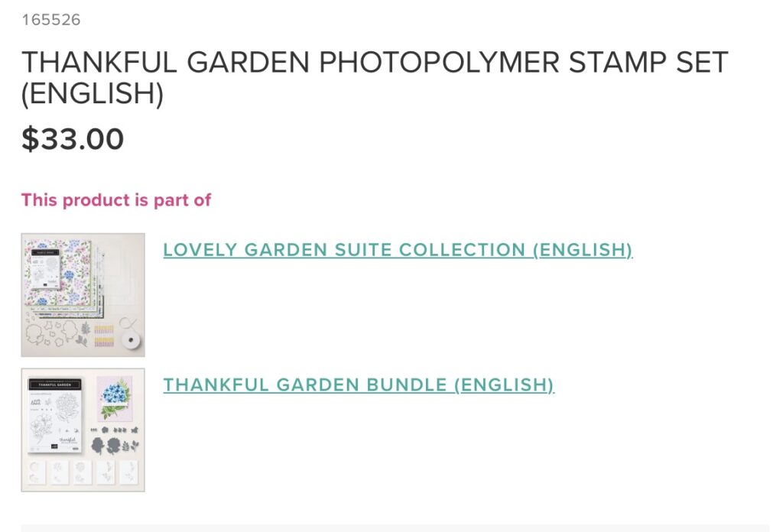Click the word PHOTOPOLYMER in the product title
This screenshot has width=783, height=532.
click(x=439, y=63)
